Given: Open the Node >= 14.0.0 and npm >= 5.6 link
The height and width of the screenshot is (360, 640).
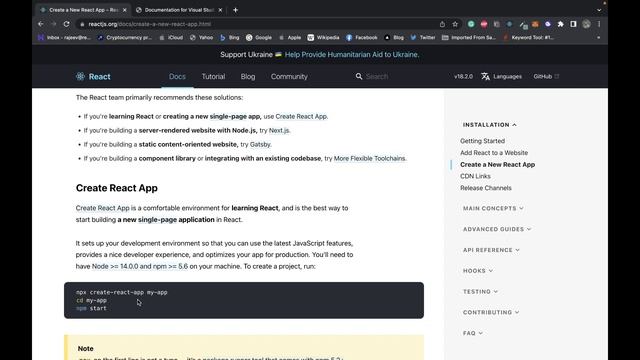Looking at the screenshot, I should point(140,266).
